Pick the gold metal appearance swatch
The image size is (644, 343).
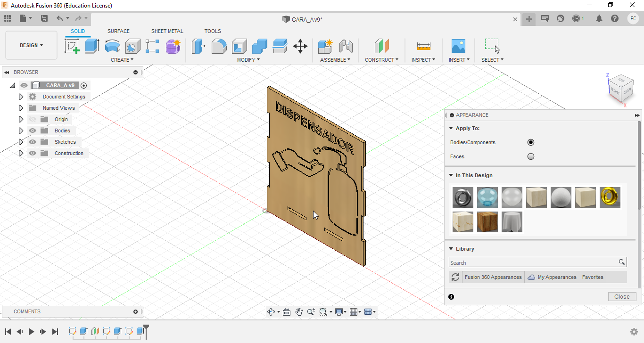coord(610,197)
